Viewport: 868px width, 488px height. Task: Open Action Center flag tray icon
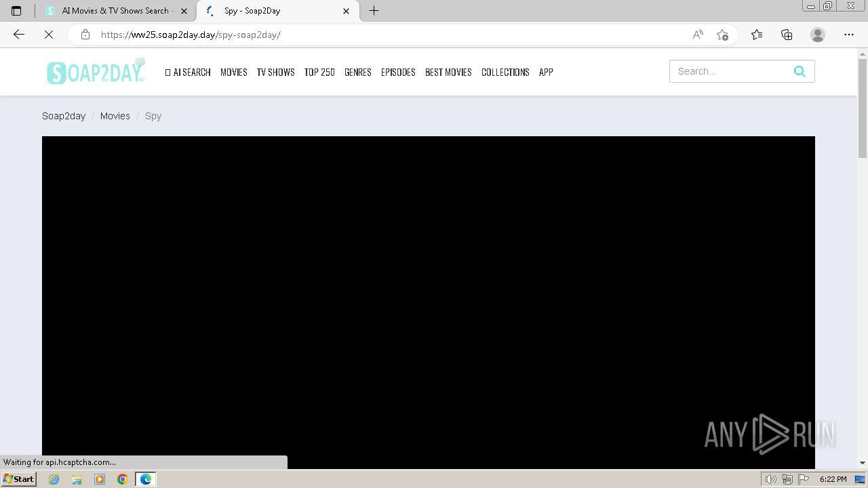(x=804, y=479)
